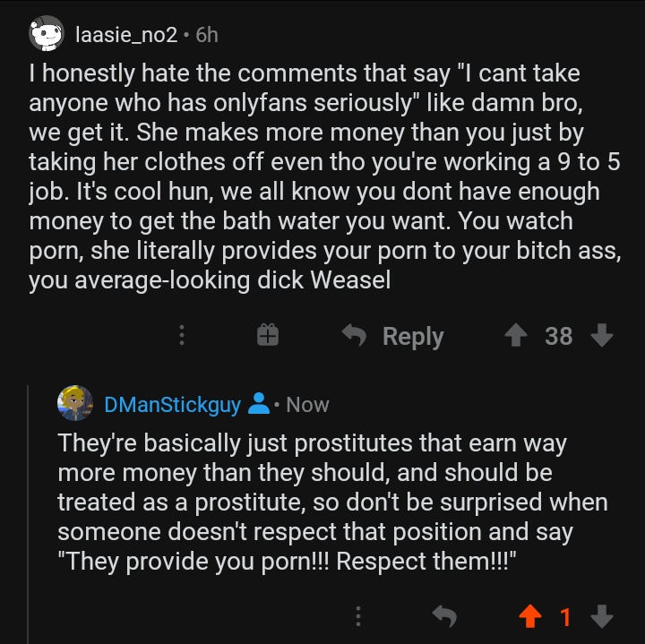Reply to laasie_no2's comment
The width and height of the screenshot is (645, 644).
coord(393,336)
